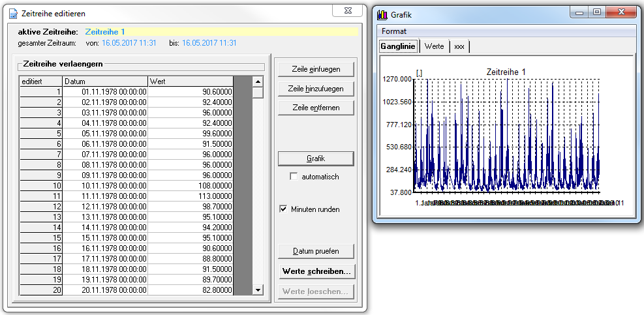
Task: Click Zeile hinzufuegen to add a row
Action: 316,88
